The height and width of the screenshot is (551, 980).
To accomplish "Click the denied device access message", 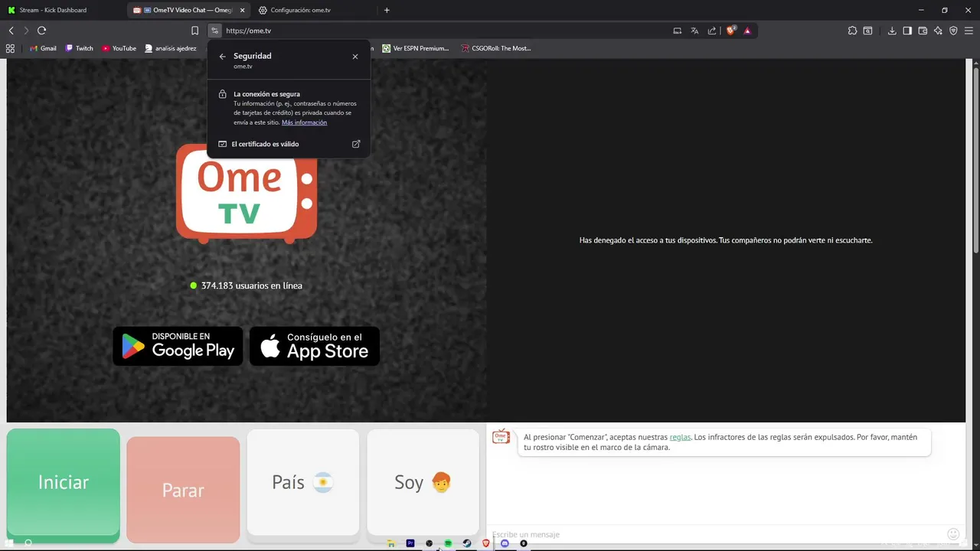I will click(726, 240).
